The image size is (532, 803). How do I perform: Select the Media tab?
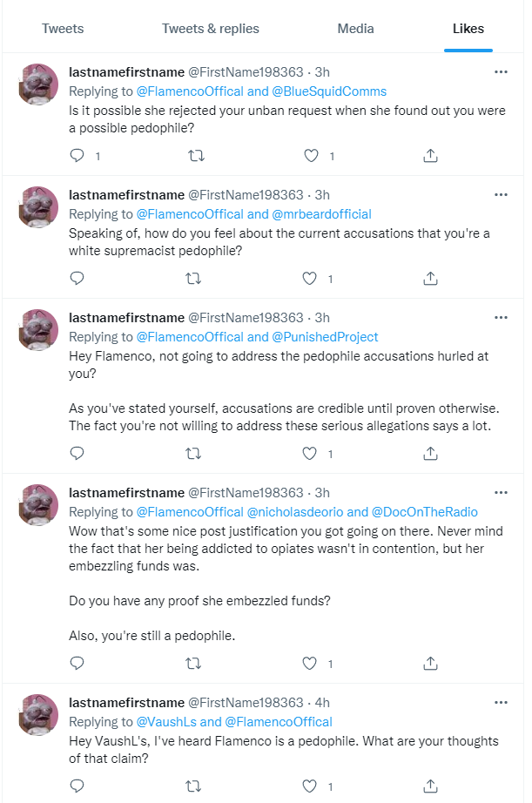355,29
